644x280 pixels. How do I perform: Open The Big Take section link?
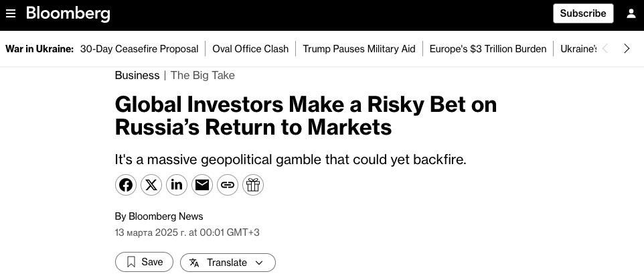click(x=203, y=75)
